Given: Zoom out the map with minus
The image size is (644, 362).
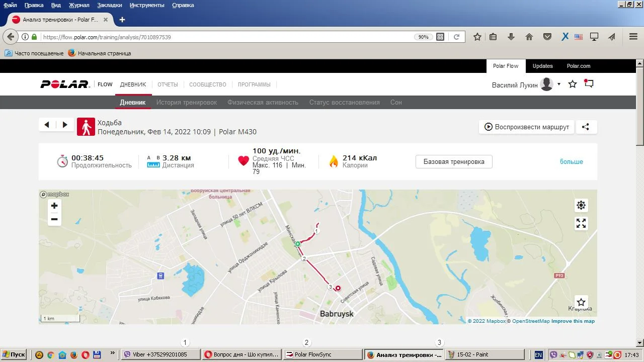Looking at the screenshot, I should 54,219.
